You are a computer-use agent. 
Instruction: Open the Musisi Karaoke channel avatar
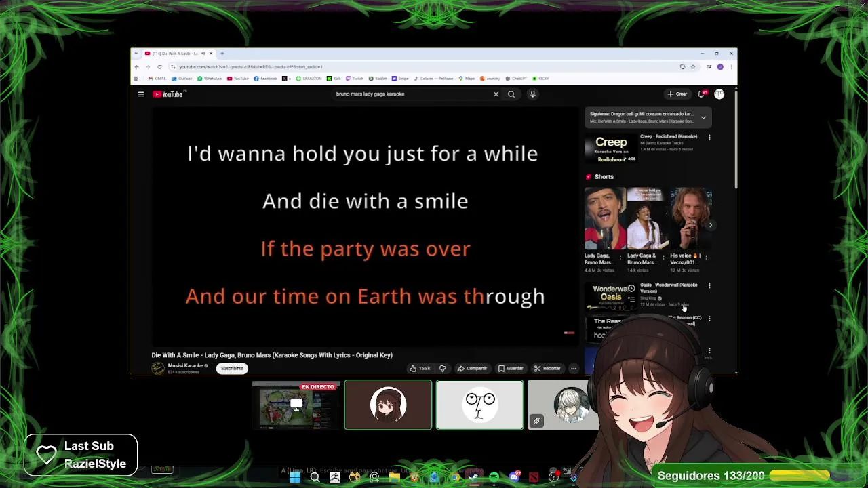point(158,368)
